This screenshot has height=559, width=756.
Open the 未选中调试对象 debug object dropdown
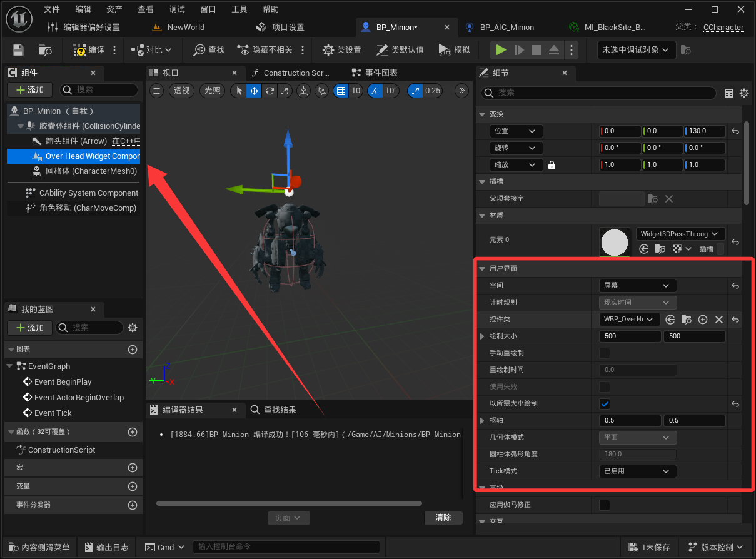636,50
